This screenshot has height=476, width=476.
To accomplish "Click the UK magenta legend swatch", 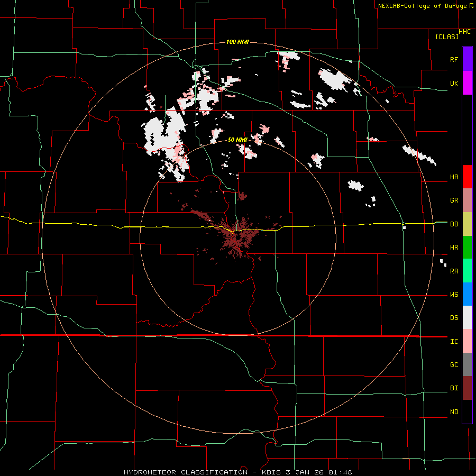I will tap(467, 83).
